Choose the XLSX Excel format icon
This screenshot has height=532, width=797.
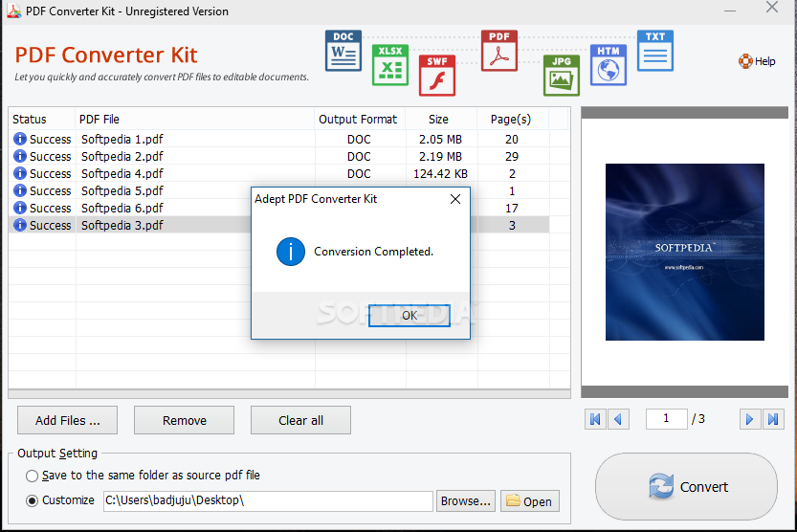(390, 65)
